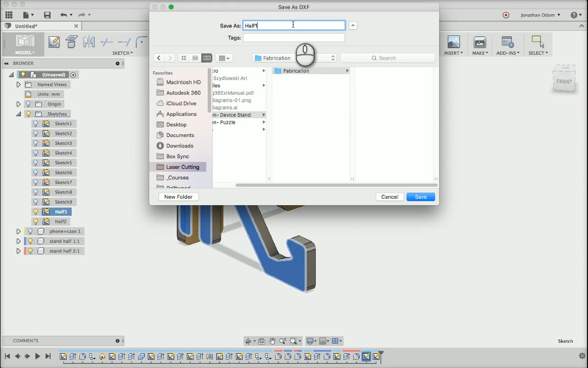This screenshot has height=368, width=588.
Task: Expand the Named Views node
Action: coord(18,85)
